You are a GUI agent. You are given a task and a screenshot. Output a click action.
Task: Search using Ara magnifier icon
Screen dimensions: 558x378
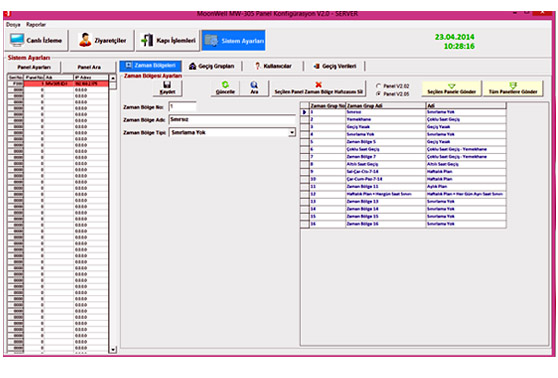tap(254, 88)
